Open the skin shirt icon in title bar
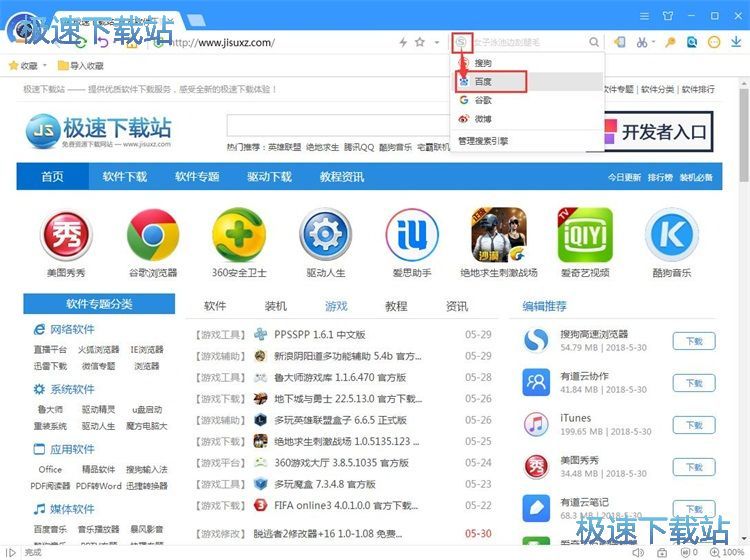The height and width of the screenshot is (560, 750). pos(668,16)
